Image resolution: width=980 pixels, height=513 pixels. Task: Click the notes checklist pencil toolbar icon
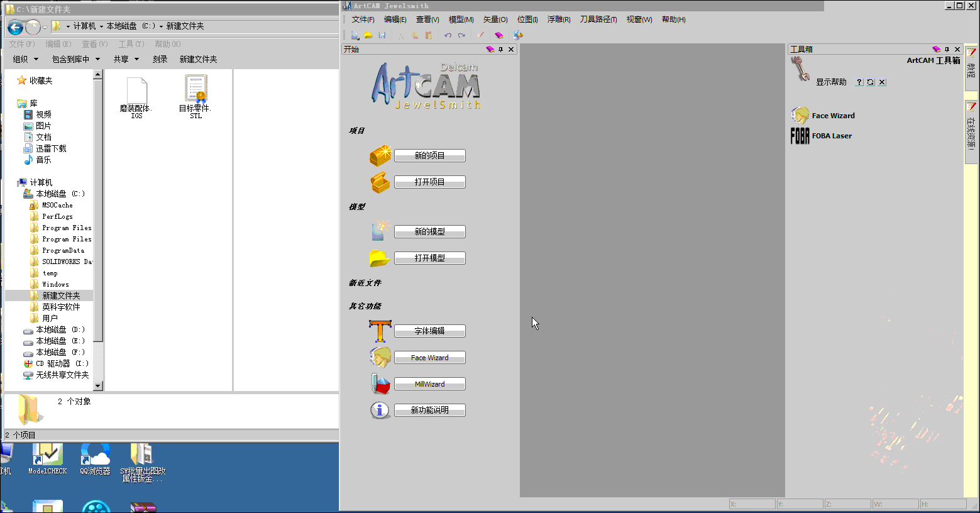480,35
